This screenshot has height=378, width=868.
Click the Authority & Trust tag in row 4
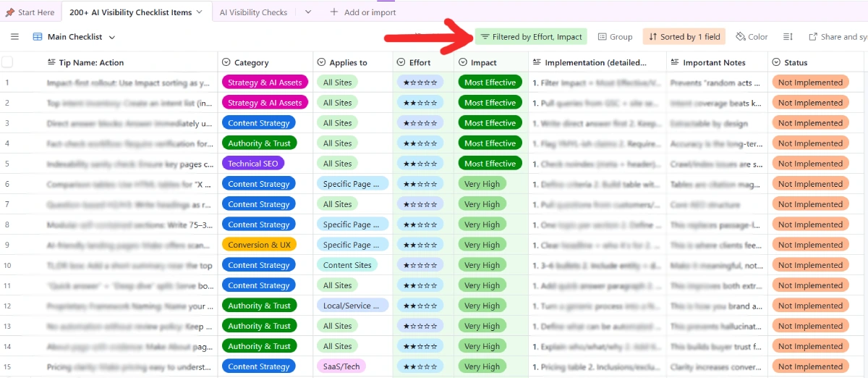[259, 143]
